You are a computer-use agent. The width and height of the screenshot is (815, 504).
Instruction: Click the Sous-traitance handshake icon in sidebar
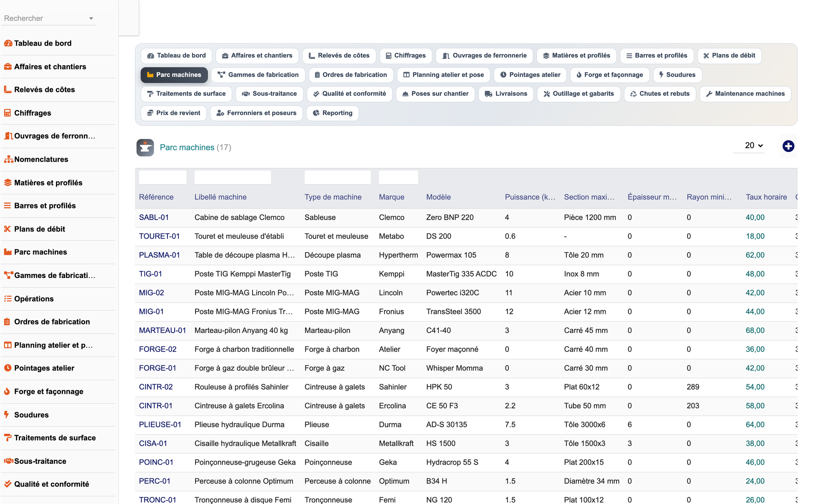(x=8, y=461)
